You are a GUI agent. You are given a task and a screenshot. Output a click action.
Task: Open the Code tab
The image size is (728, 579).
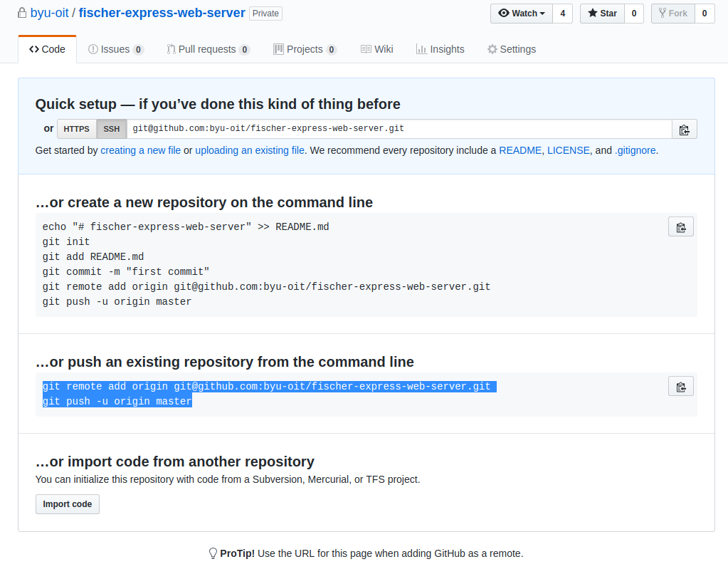point(48,49)
